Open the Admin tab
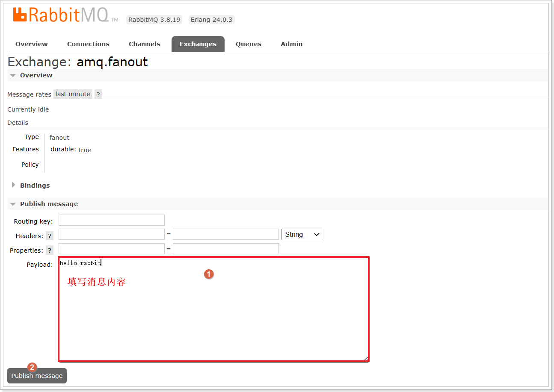The width and height of the screenshot is (554, 392). click(x=292, y=44)
